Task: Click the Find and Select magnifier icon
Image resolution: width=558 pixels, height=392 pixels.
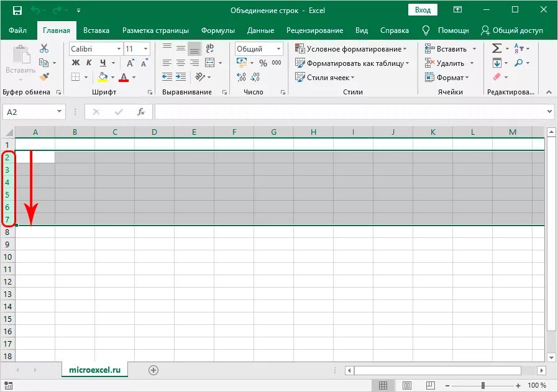Action: (x=519, y=63)
